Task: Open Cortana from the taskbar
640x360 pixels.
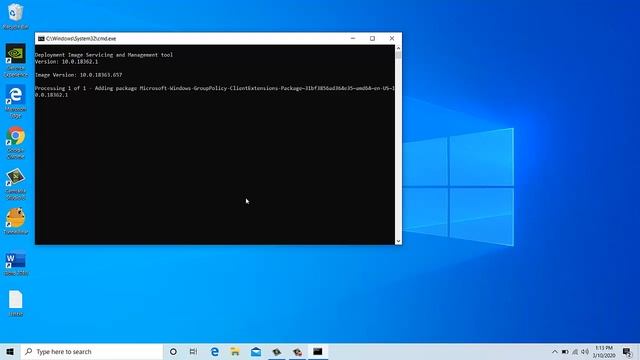Action: [x=173, y=351]
